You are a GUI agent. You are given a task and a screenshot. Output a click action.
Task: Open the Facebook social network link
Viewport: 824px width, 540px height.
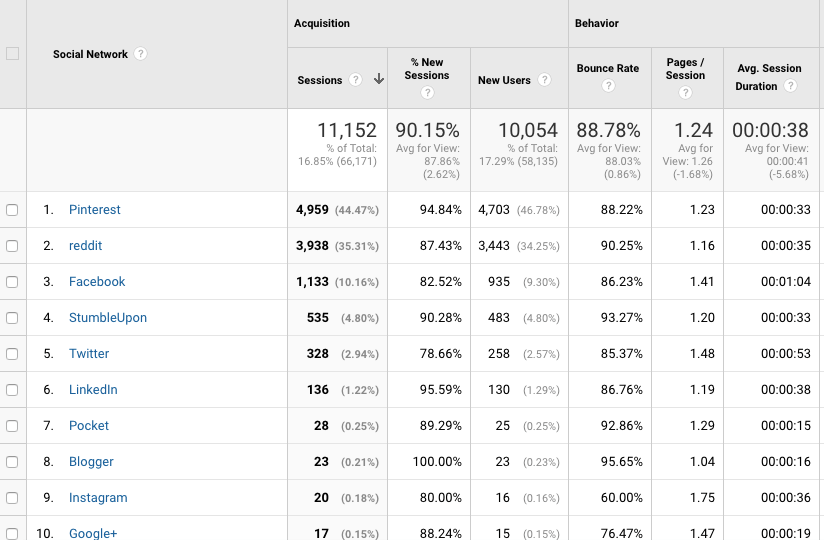point(97,282)
